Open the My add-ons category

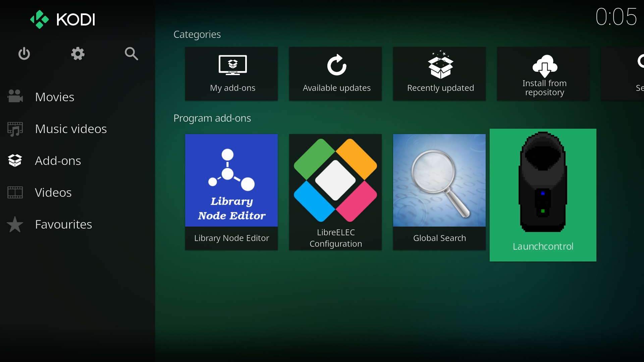[231, 74]
